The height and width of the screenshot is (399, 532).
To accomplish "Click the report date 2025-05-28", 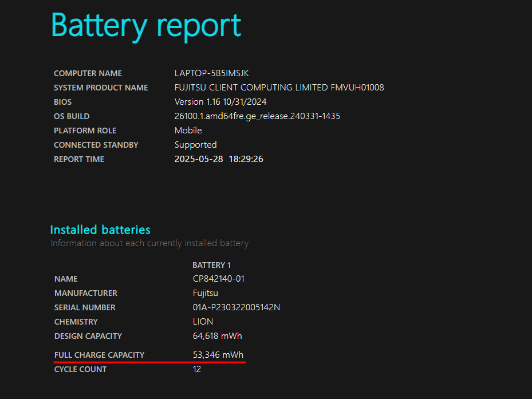I will pos(199,159).
